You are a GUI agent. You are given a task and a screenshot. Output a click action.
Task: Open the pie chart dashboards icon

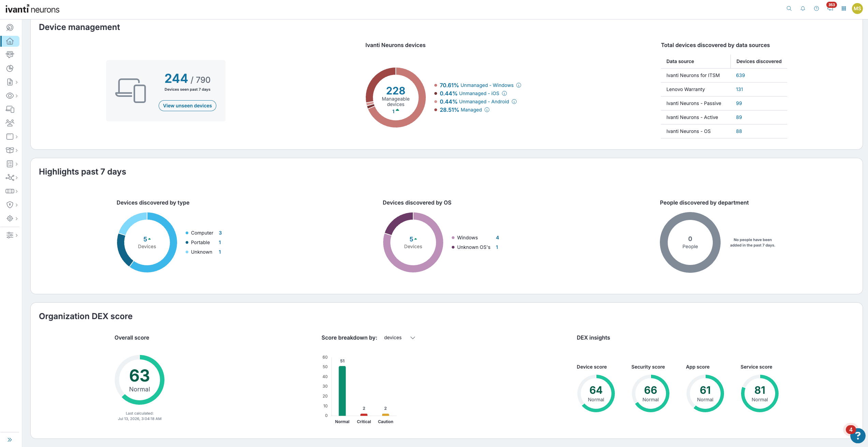[10, 68]
